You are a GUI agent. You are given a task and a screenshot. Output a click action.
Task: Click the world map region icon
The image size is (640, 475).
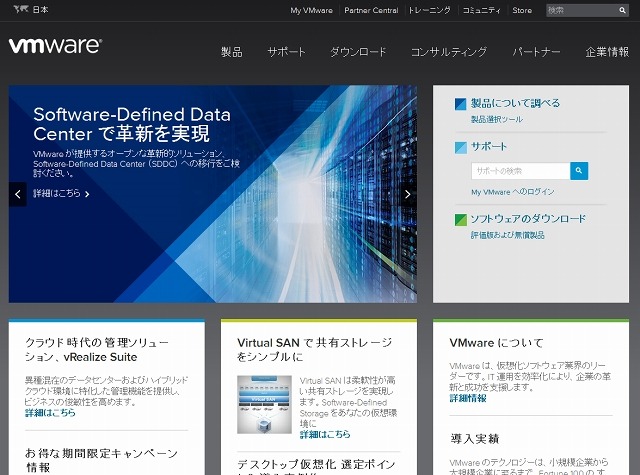(20, 9)
